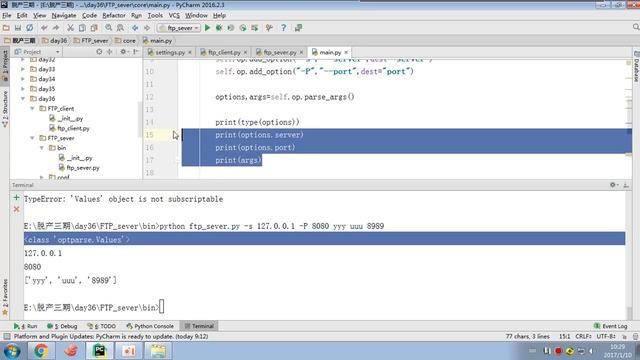The width and height of the screenshot is (640, 360).
Task: Open Settings with the wrench icon
Action: coord(269,28)
